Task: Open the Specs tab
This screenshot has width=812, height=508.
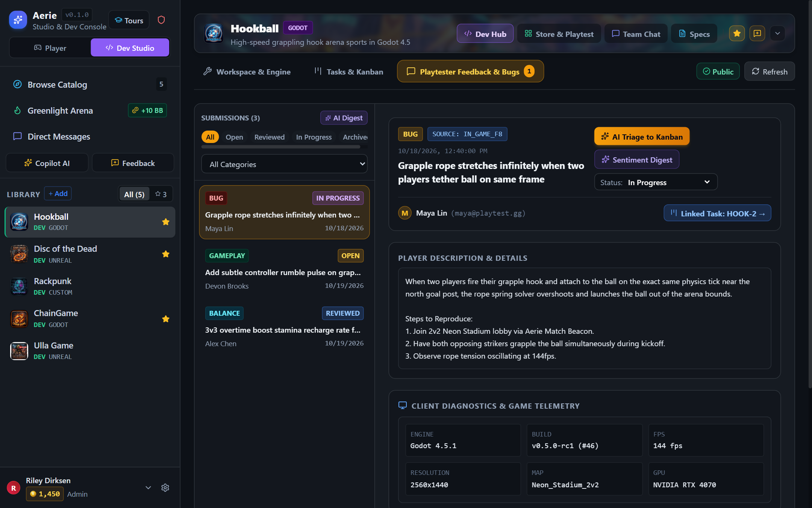Action: point(694,34)
